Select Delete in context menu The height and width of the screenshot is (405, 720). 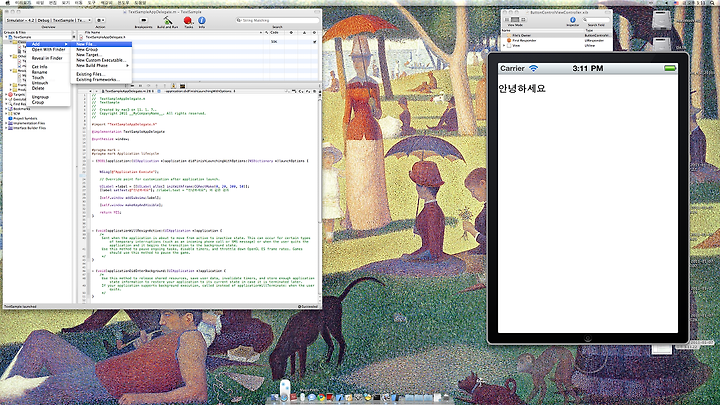tap(48, 88)
